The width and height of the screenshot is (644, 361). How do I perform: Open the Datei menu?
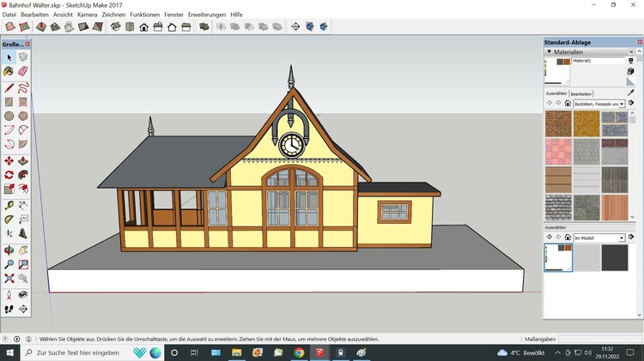9,15
